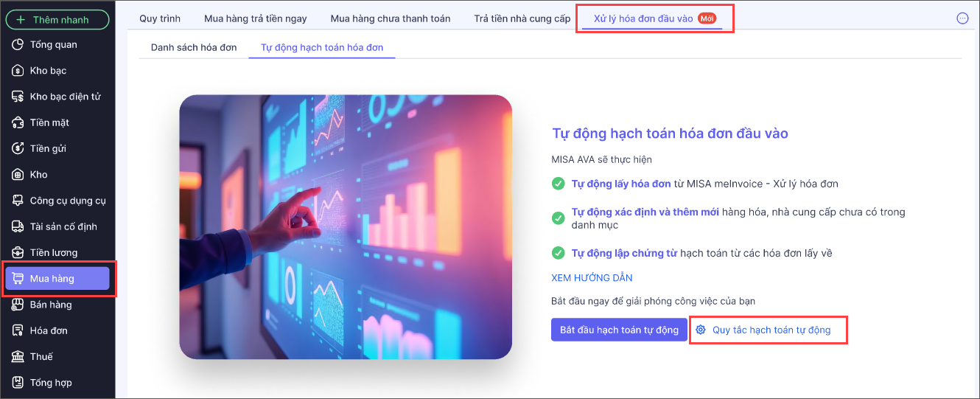This screenshot has height=399, width=980.
Task: Click the Tổng quan sidebar icon
Action: coord(18,45)
